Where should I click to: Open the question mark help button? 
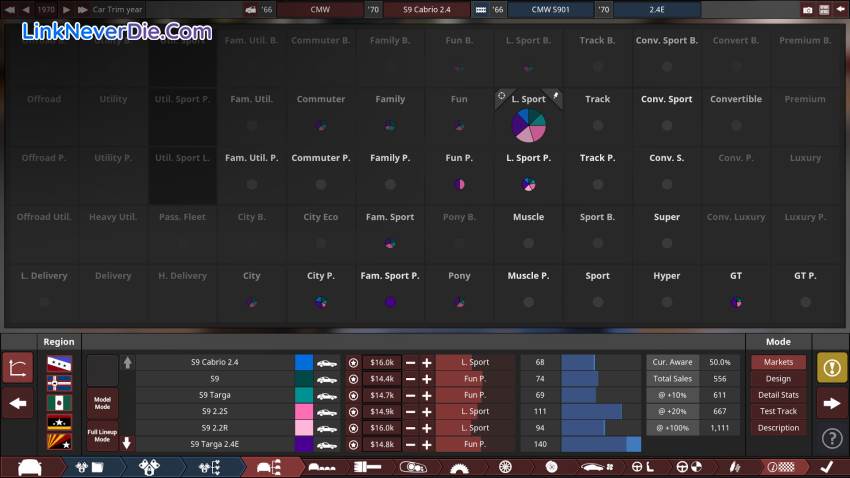(831, 438)
